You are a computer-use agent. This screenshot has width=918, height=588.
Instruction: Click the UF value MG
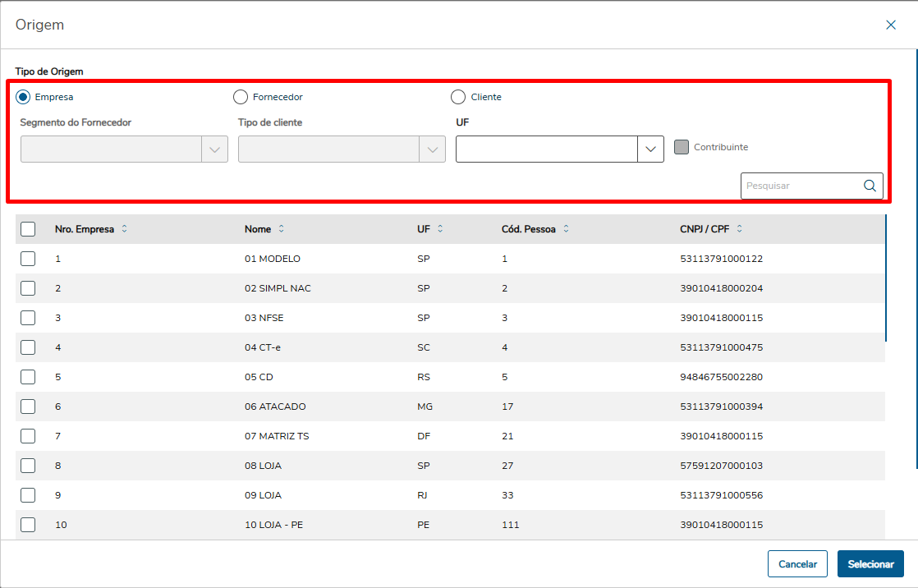425,407
